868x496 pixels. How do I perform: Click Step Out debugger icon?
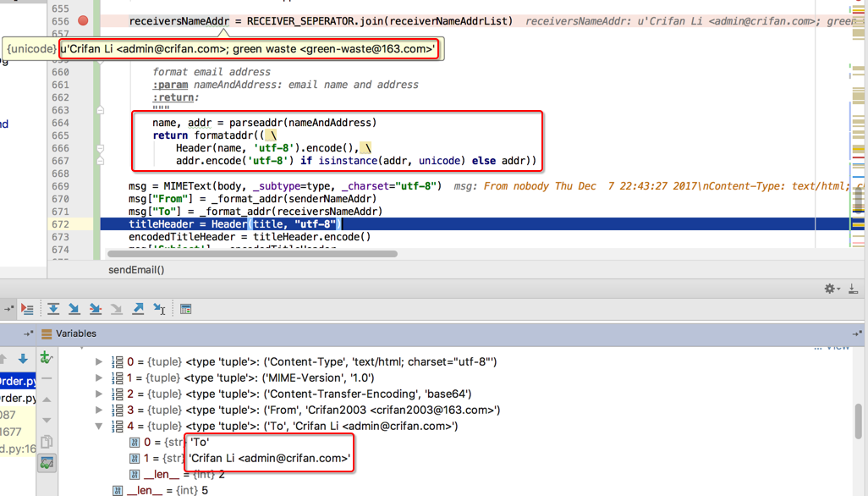point(138,309)
